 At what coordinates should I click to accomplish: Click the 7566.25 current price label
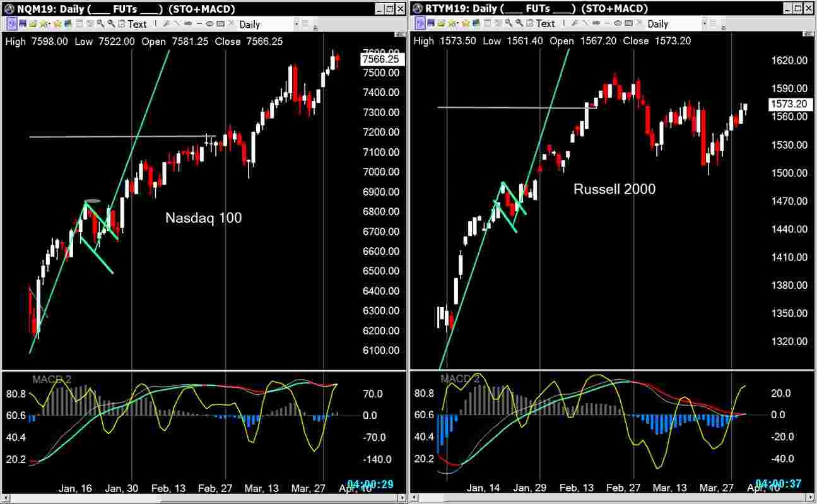coord(382,59)
